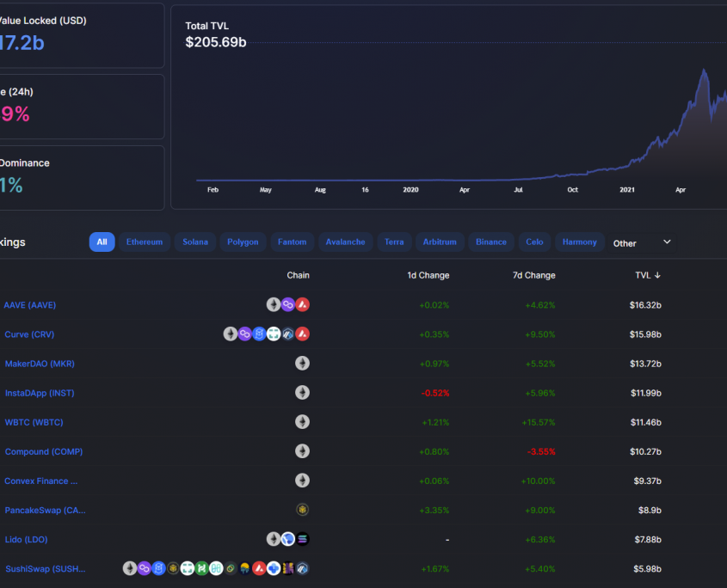Click the Arbitrum chain icon in Curve row
This screenshot has height=588, width=727.
click(288, 334)
